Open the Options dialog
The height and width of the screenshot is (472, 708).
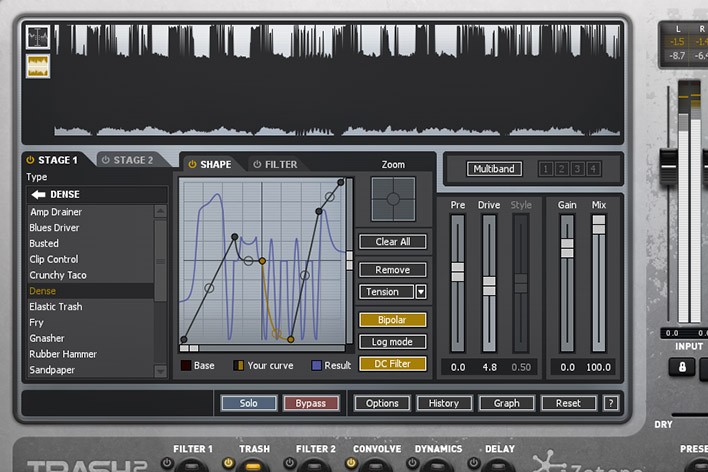point(382,403)
